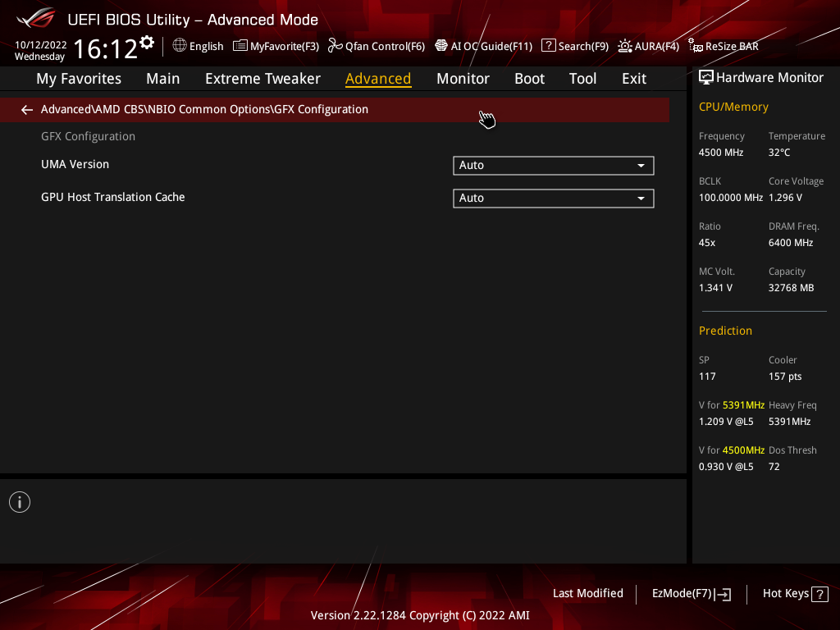Open Extreme Tweaker tab
This screenshot has width=840, height=630.
[x=262, y=79]
